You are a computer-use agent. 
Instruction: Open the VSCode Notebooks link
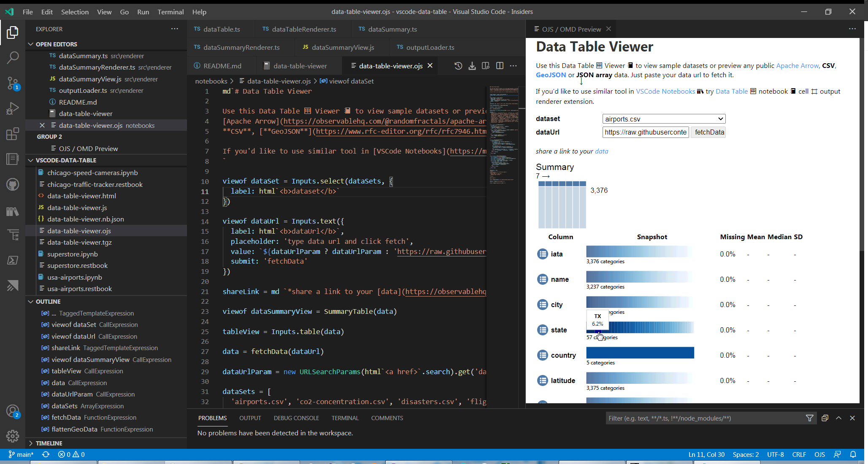[665, 91]
